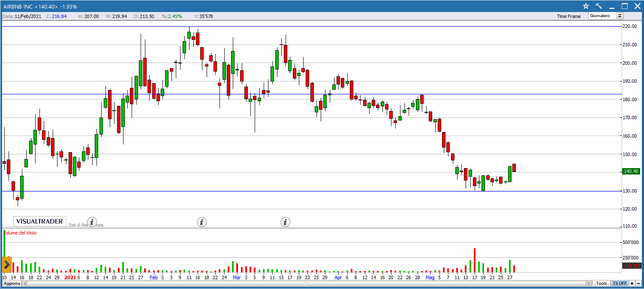This screenshot has height=289, width=644.
Task: Click the 2021 year marker on timeline
Action: click(70, 277)
